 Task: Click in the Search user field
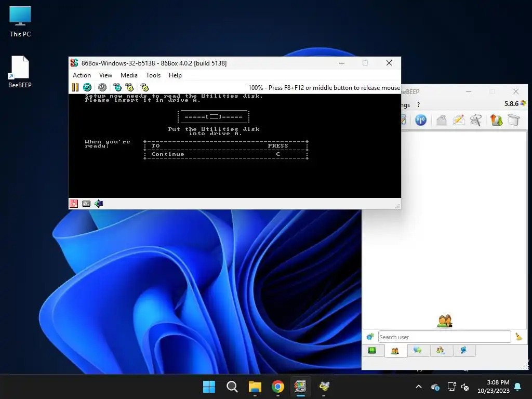[x=444, y=337]
